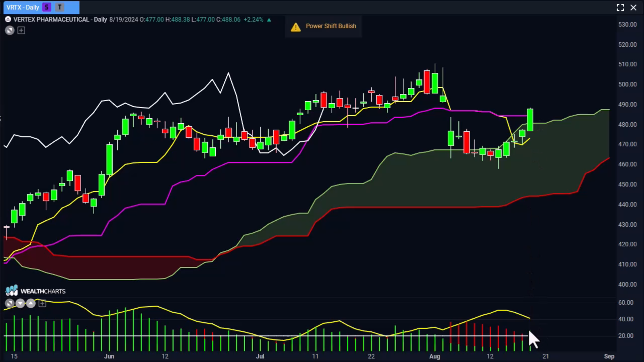Image resolution: width=644 pixels, height=362 pixels.
Task: Maximize the price pane with the arrow icon
Action: [9, 31]
